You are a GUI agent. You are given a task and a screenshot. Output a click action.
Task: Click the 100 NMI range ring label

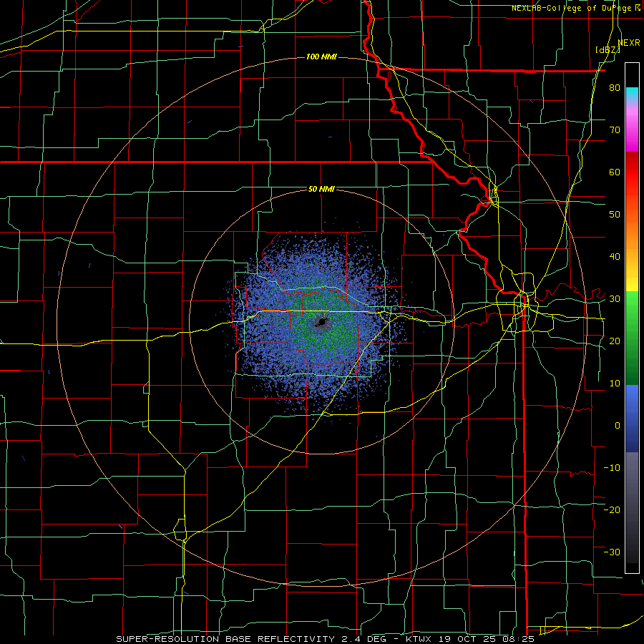pyautogui.click(x=321, y=57)
